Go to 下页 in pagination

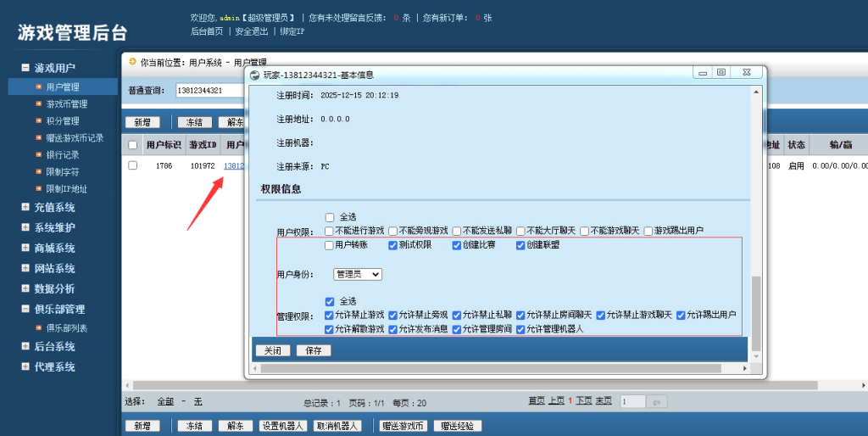click(x=584, y=400)
